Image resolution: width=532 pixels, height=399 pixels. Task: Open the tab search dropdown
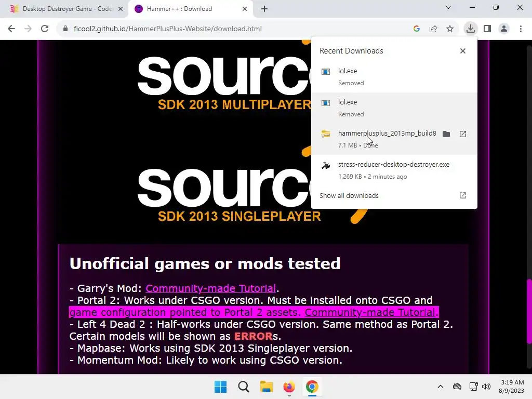pyautogui.click(x=448, y=7)
